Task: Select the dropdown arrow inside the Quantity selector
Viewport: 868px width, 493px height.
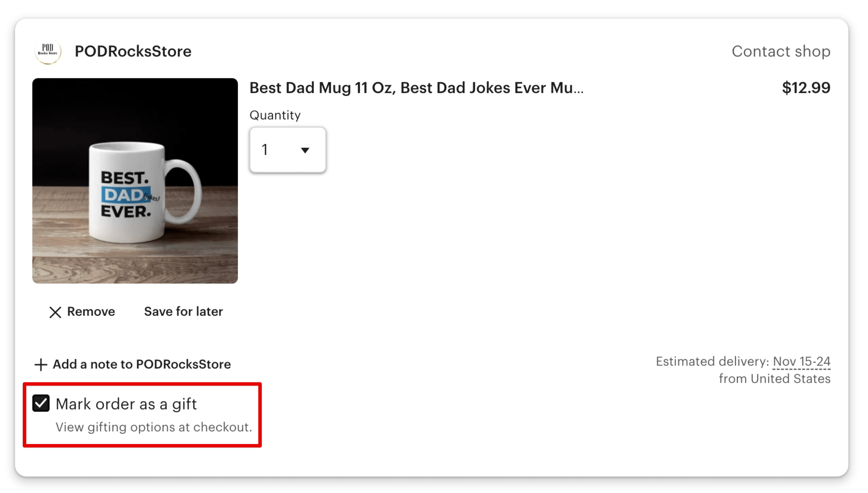Action: 304,150
